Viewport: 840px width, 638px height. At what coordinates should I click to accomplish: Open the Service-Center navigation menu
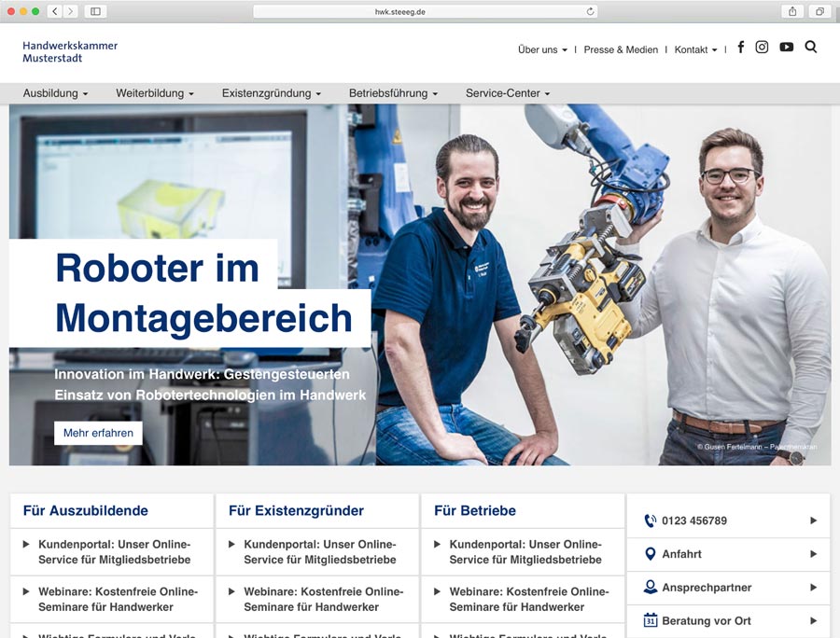(x=508, y=93)
